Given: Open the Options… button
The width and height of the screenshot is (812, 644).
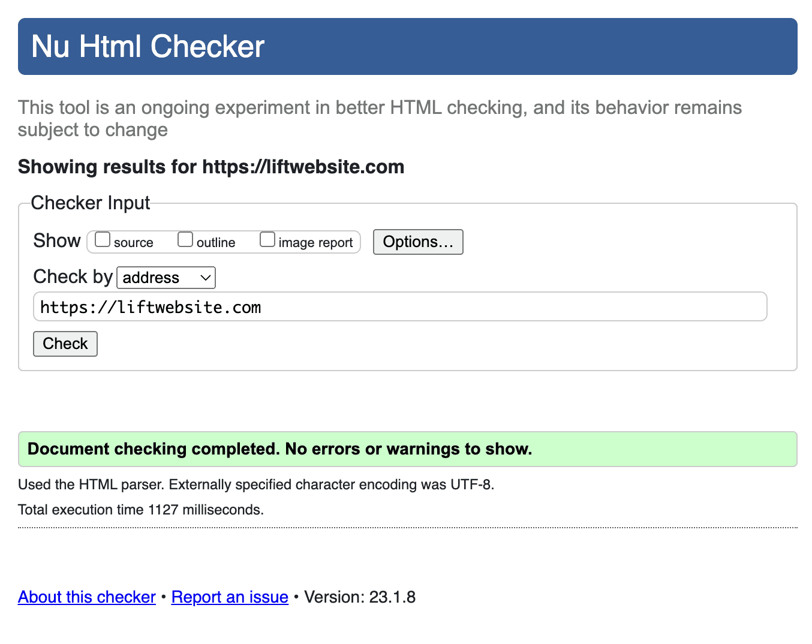Looking at the screenshot, I should click(x=418, y=242).
